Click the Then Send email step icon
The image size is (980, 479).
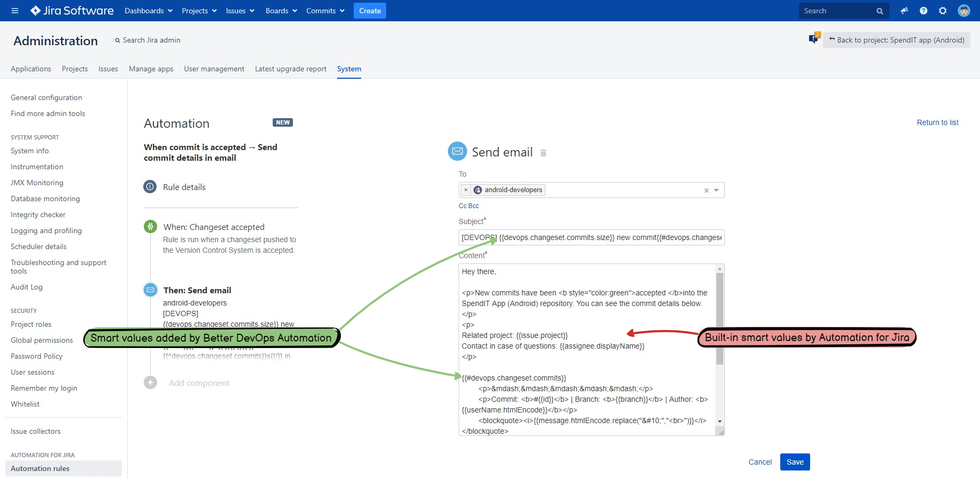[150, 290]
